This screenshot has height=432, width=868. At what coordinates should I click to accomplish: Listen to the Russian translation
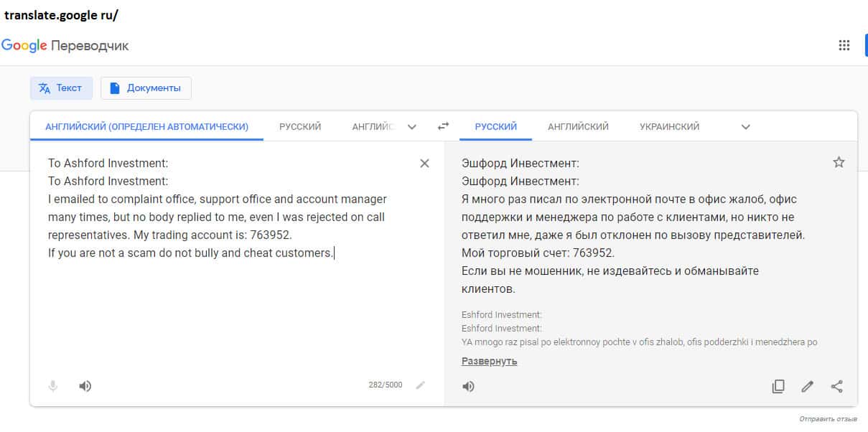pyautogui.click(x=468, y=387)
